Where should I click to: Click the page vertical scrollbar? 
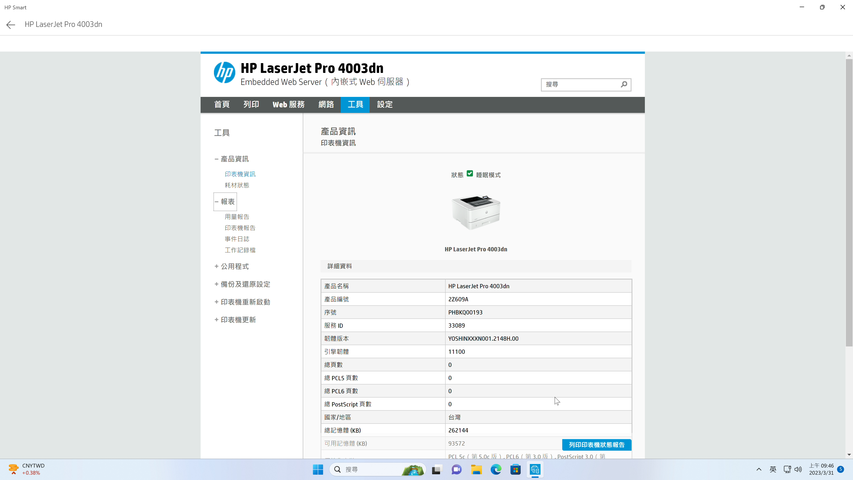coord(849,202)
